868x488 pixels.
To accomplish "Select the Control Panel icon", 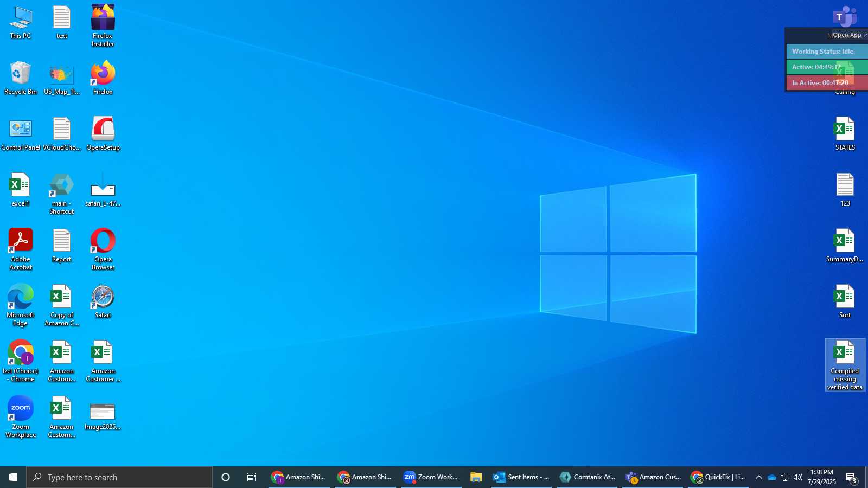I will coord(21,134).
